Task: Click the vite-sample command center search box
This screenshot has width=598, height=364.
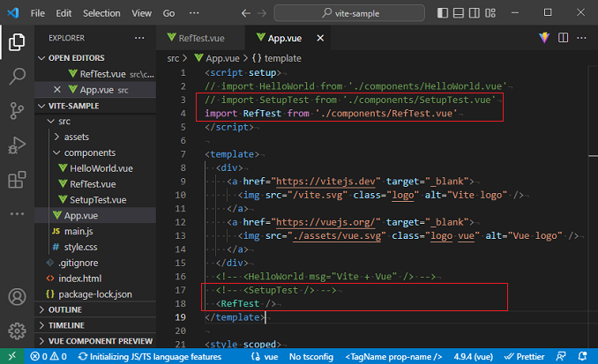Action: (x=349, y=13)
